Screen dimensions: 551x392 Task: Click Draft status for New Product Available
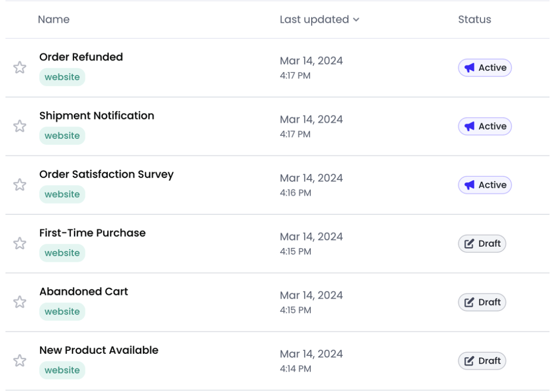click(482, 361)
